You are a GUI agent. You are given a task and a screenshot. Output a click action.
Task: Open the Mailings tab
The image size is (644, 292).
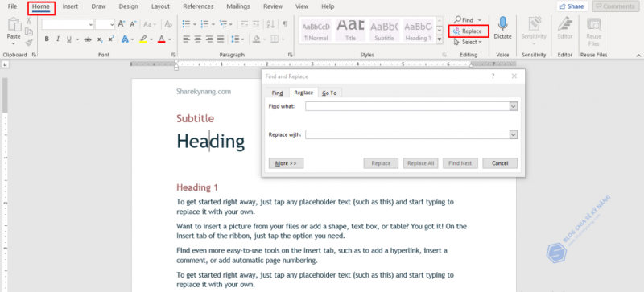tap(237, 6)
